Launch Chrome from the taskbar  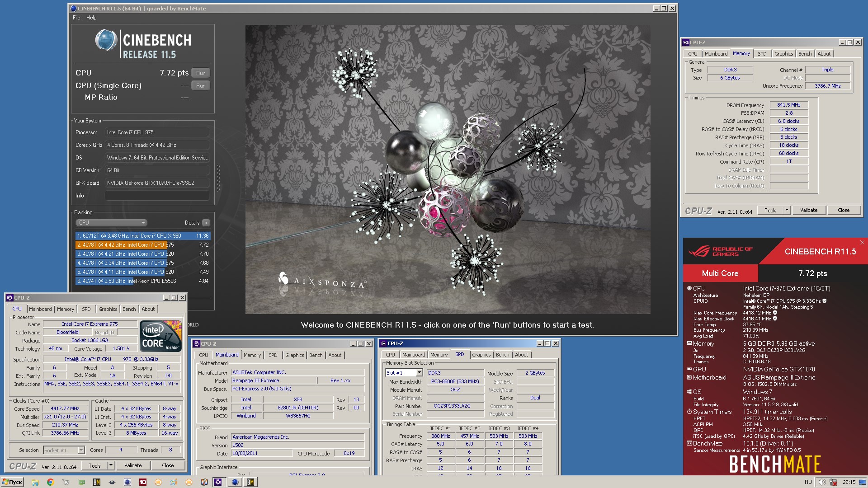50,482
